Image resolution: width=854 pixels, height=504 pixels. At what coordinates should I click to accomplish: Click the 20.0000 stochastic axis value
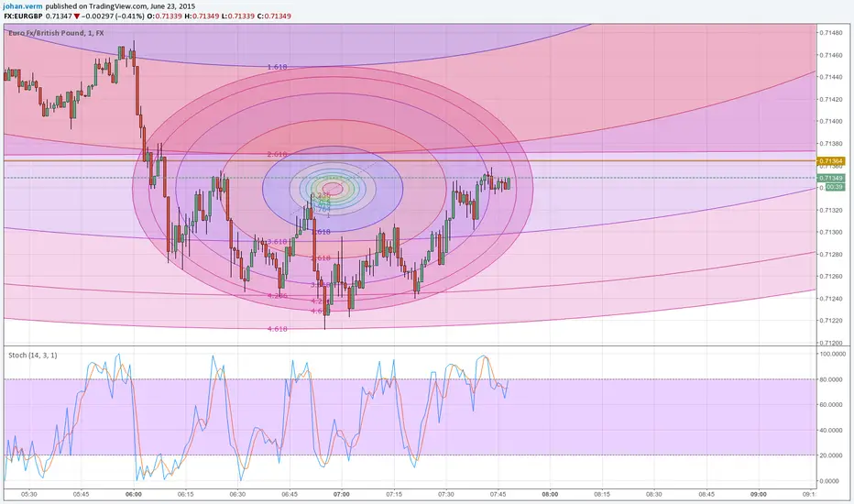tap(832, 455)
